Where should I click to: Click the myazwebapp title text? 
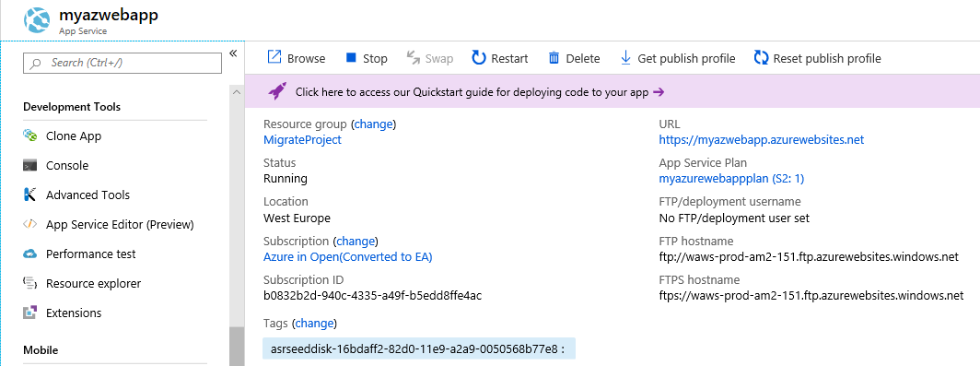pos(108,15)
